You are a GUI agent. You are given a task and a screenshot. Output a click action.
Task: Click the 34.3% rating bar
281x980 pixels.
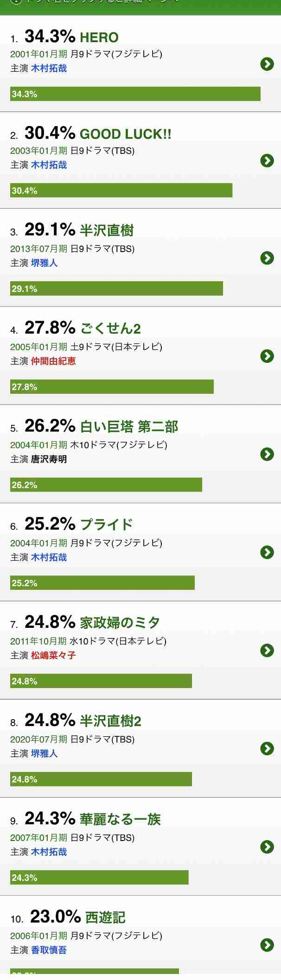[135, 94]
